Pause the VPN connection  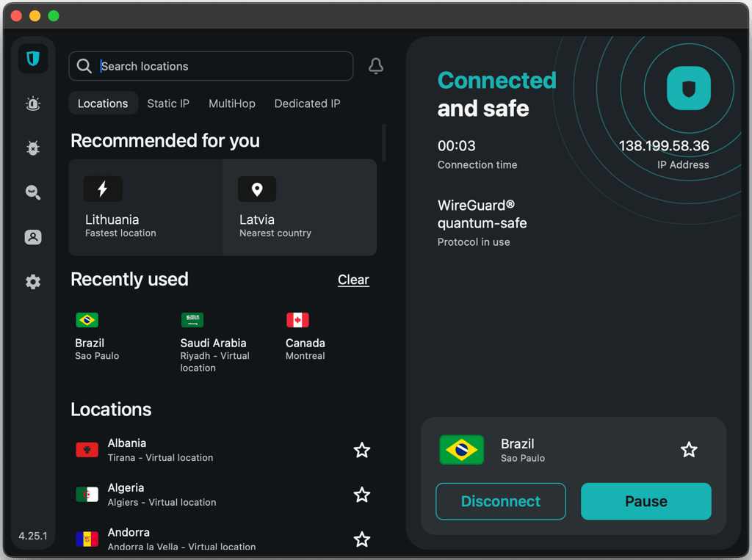point(646,501)
